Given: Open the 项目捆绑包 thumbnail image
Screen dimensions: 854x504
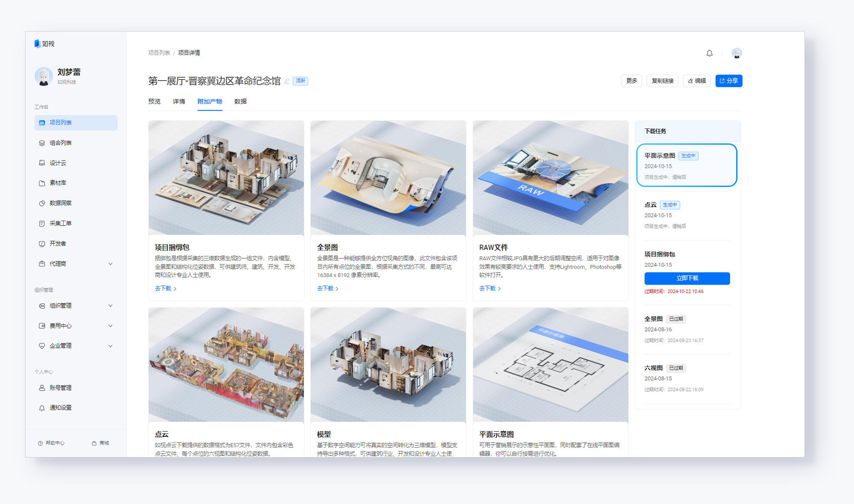Looking at the screenshot, I should click(x=226, y=178).
